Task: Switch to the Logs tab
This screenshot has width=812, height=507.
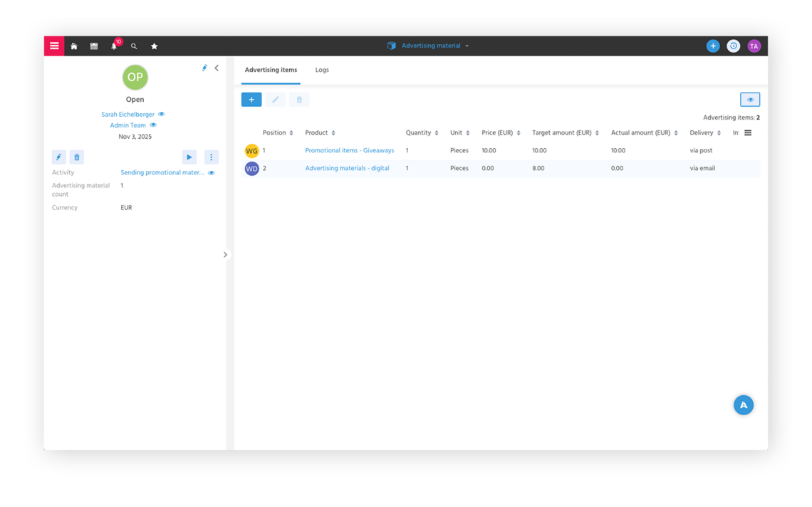Action: click(322, 70)
